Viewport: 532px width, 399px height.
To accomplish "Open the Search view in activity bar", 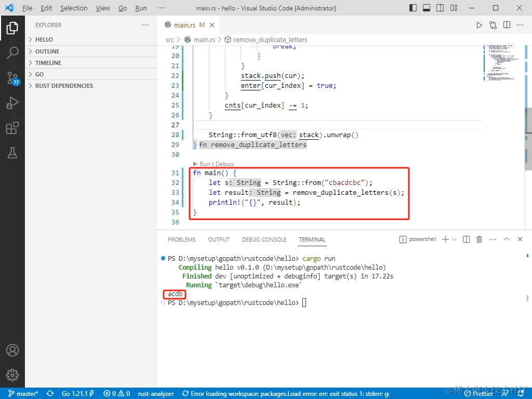I will (x=12, y=52).
